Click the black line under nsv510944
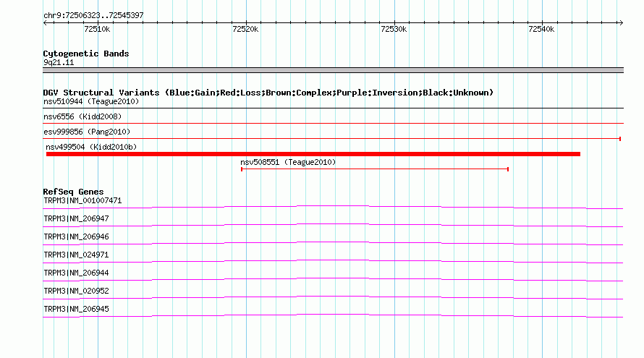The image size is (644, 358). click(333, 108)
